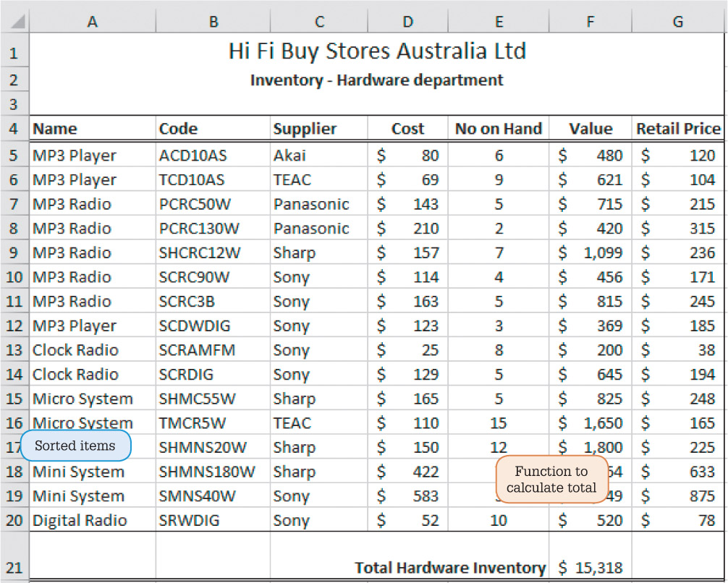This screenshot has width=728, height=583.
Task: Click the code cell 'SHCRC12W'
Action: (x=213, y=252)
